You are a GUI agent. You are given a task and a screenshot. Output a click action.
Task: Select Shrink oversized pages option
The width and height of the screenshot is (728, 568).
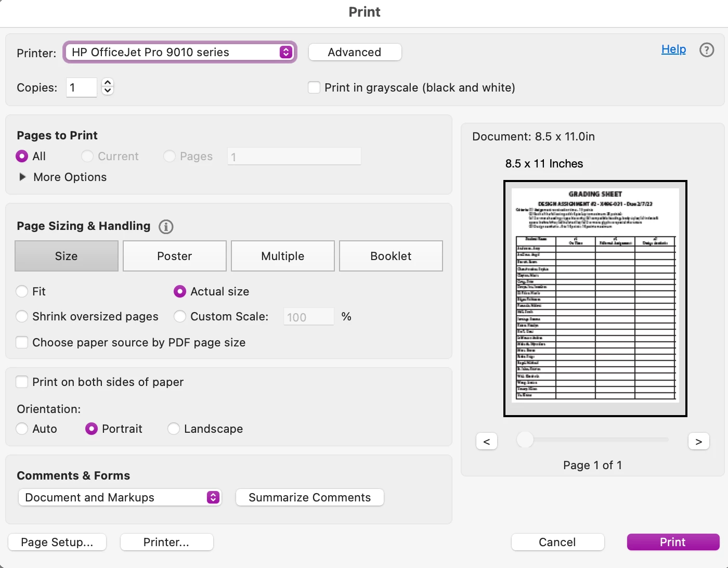point(22,316)
